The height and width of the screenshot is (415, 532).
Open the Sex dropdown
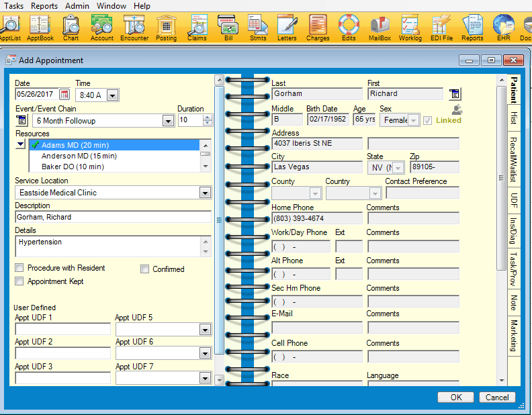pyautogui.click(x=413, y=120)
